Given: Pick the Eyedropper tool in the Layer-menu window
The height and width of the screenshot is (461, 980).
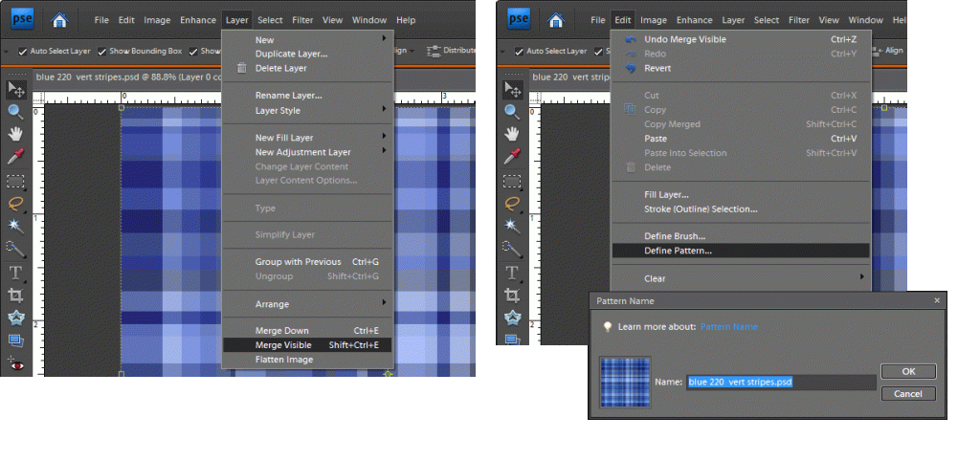Looking at the screenshot, I should [15, 156].
